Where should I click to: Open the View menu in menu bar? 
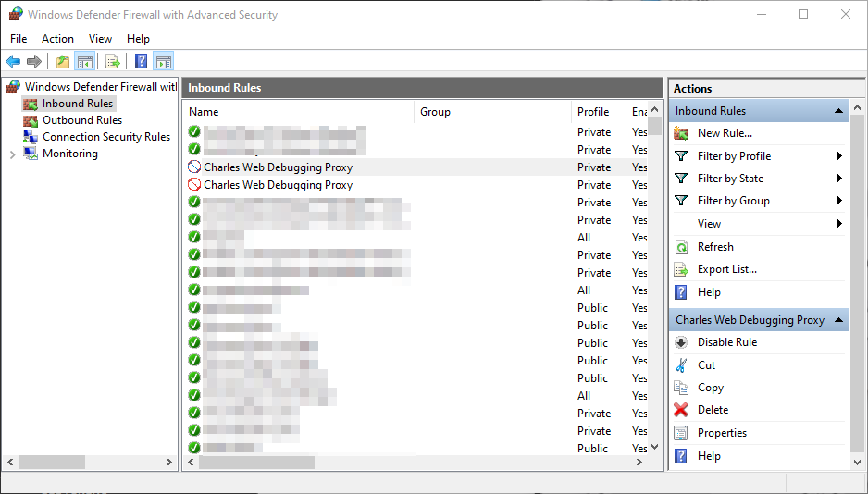coord(100,39)
